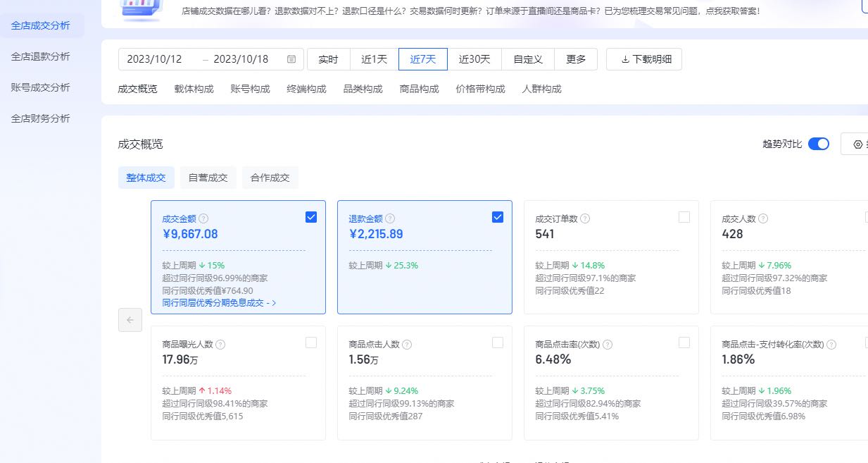Viewport: 868px width, 463px height.
Task: Open 全店财务分析 in the sidebar
Action: point(41,118)
